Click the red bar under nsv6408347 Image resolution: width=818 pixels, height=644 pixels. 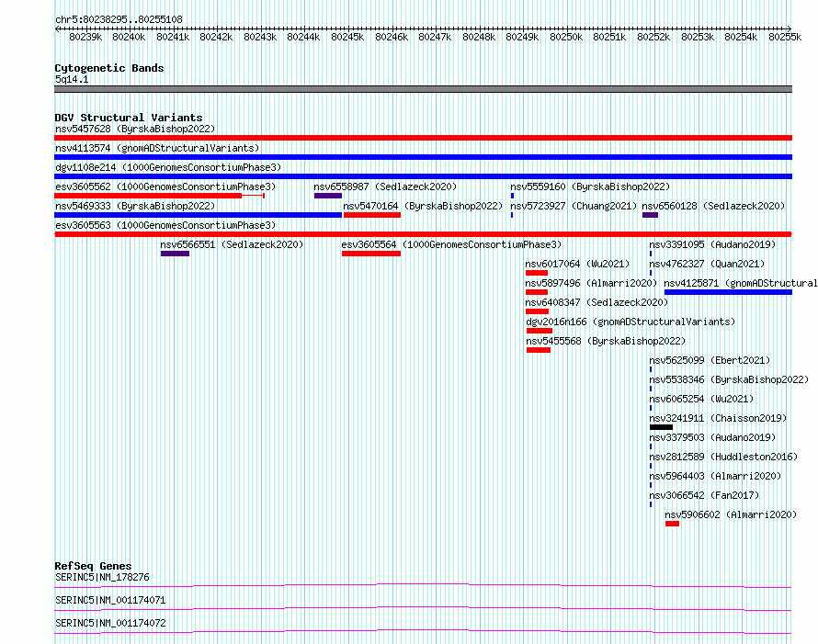(x=538, y=311)
